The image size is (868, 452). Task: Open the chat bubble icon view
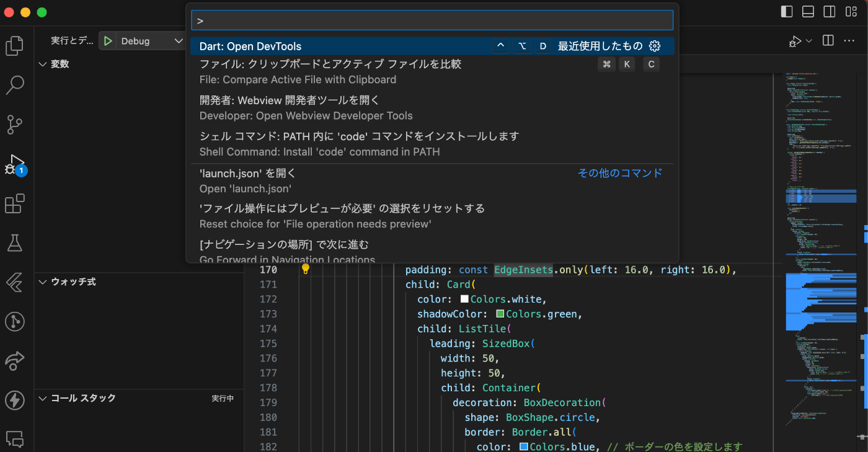(15, 438)
